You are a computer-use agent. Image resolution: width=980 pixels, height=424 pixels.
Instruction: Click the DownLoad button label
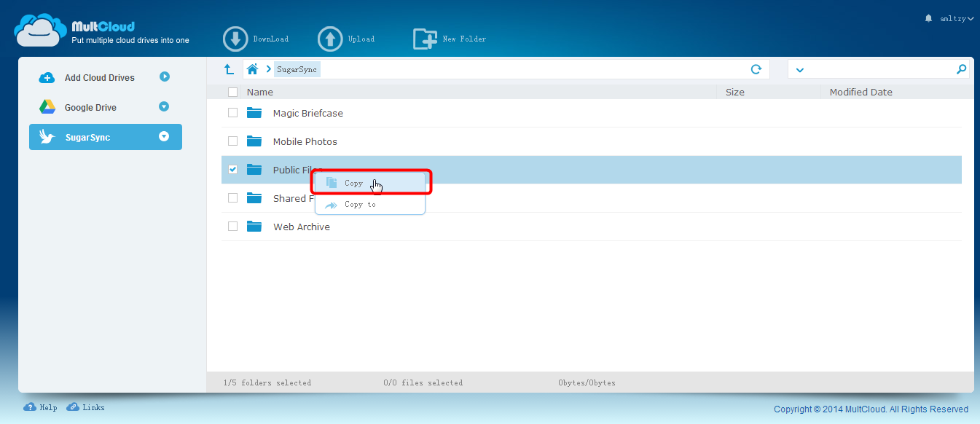271,39
